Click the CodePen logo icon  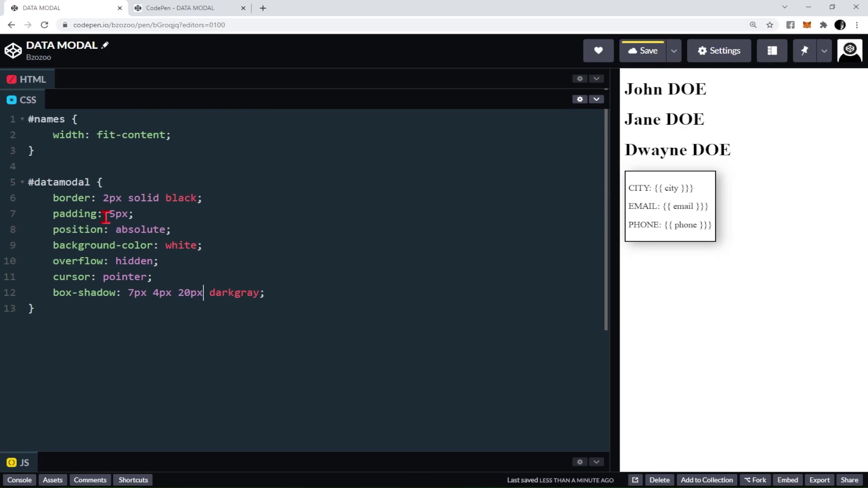13,51
